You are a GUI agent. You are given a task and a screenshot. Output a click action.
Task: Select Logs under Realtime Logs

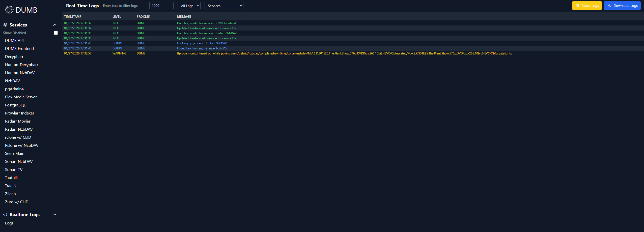[x=9, y=223]
